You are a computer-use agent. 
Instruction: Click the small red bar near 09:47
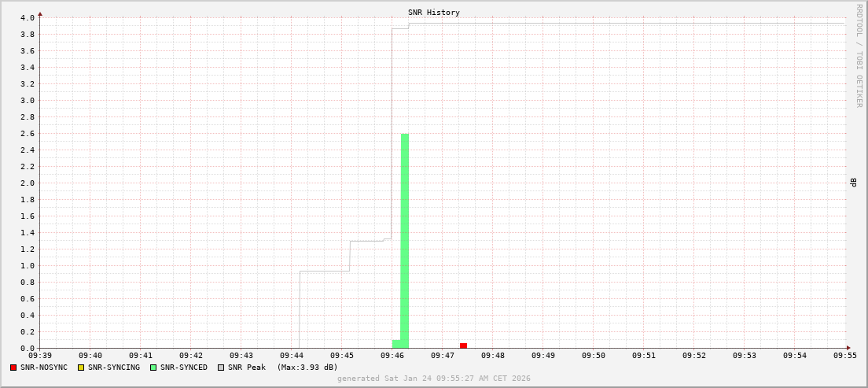[463, 346]
